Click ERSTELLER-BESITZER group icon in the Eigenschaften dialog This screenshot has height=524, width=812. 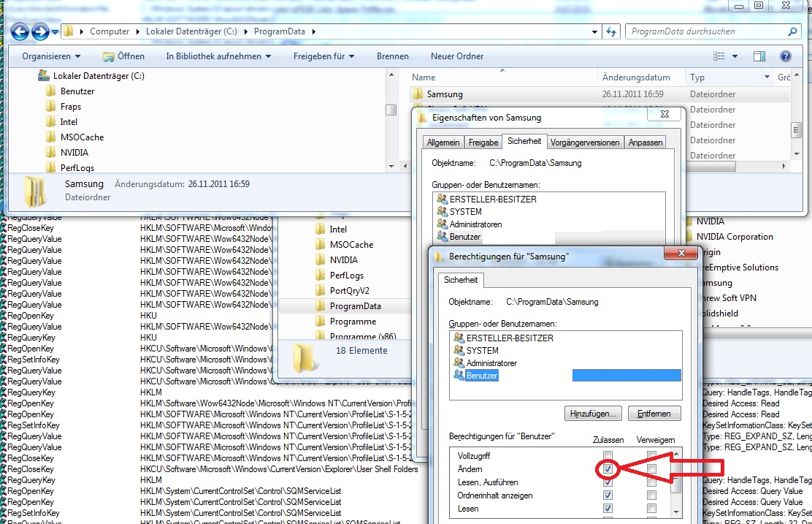tap(442, 199)
